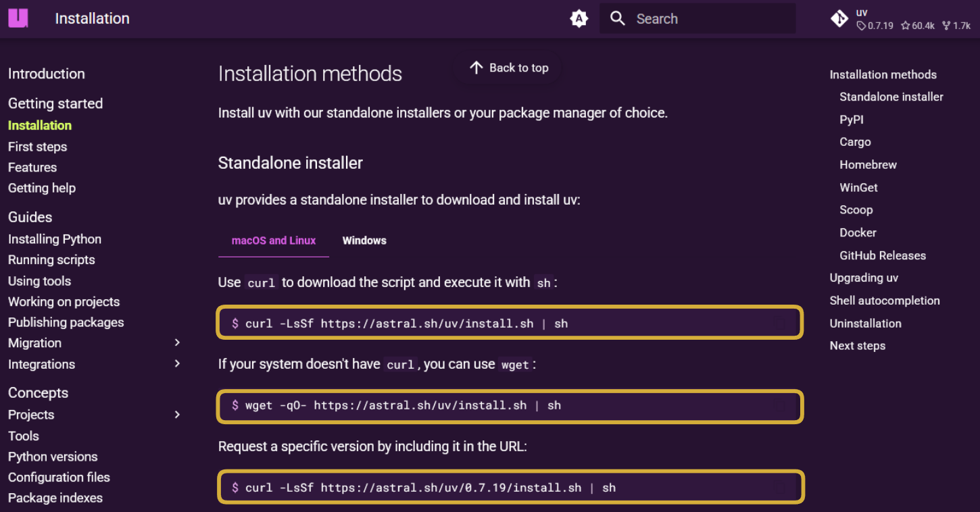The width and height of the screenshot is (980, 512).
Task: Jump to WinGet section
Action: click(x=858, y=188)
